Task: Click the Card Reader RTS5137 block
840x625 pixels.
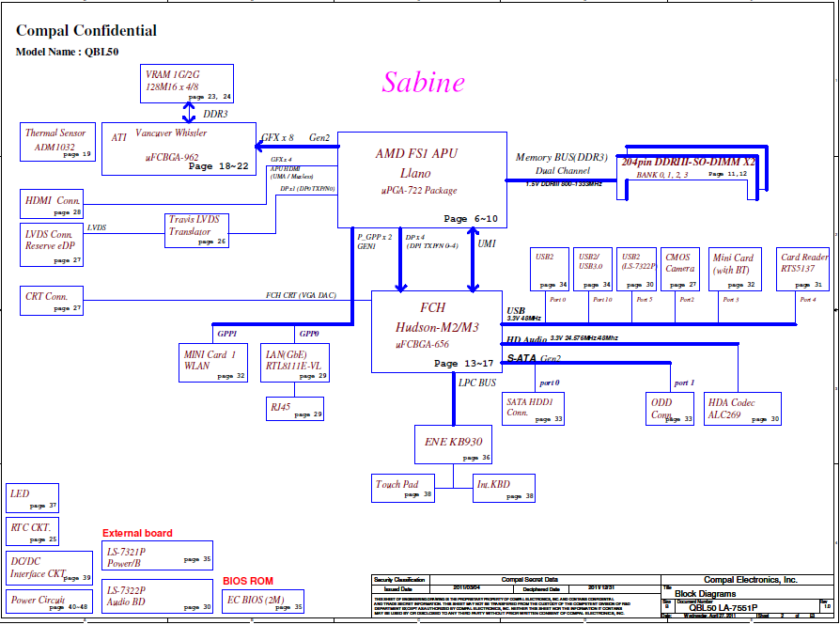Action: click(x=802, y=269)
